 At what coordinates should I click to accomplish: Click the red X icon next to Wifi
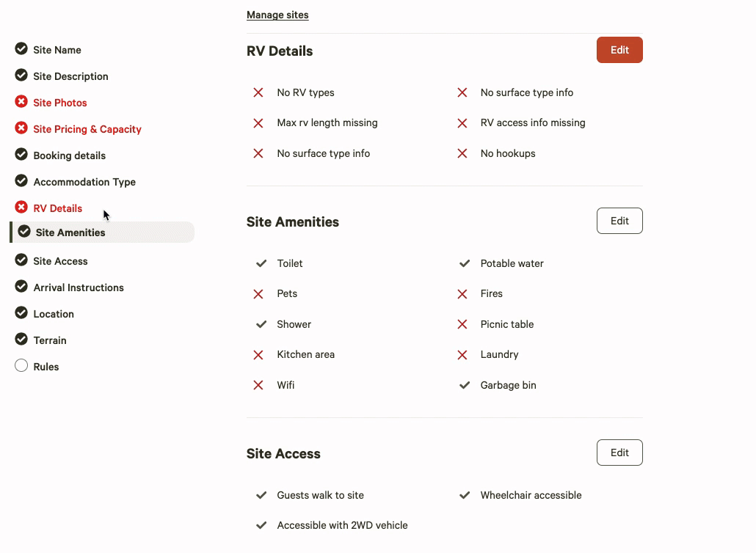(x=258, y=385)
